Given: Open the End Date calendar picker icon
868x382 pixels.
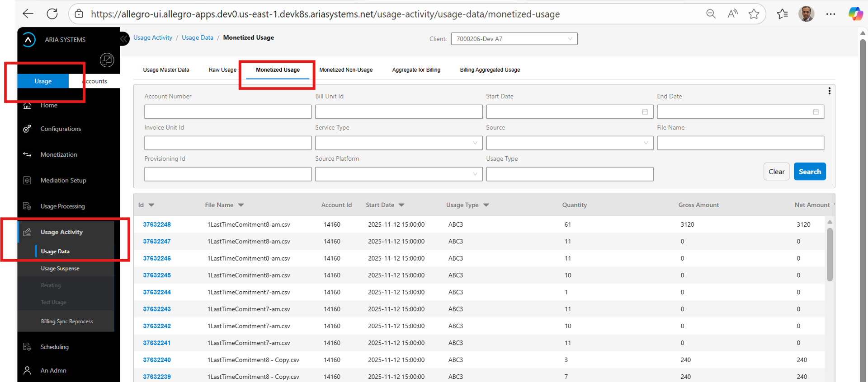Looking at the screenshot, I should tap(816, 112).
